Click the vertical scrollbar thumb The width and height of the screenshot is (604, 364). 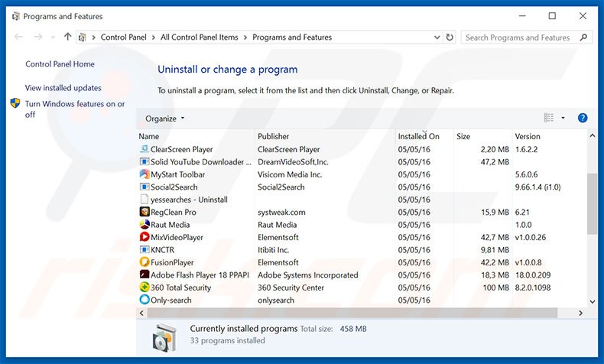tap(592, 203)
